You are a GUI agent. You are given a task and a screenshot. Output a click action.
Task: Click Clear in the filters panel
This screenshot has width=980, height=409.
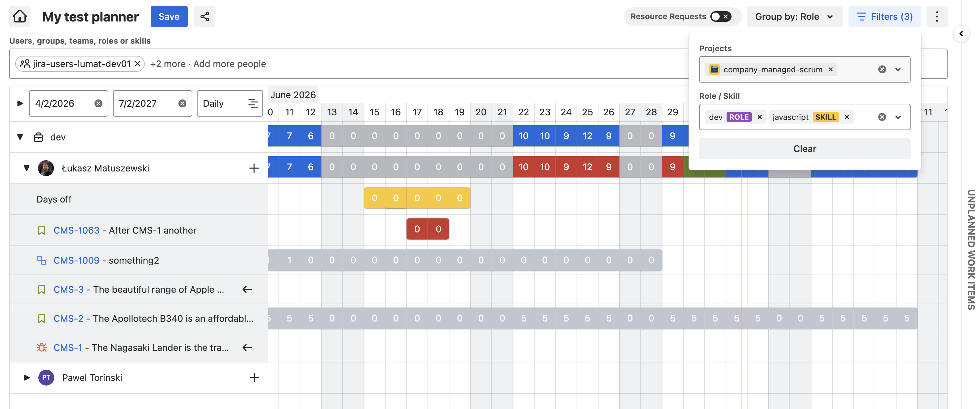tap(804, 148)
